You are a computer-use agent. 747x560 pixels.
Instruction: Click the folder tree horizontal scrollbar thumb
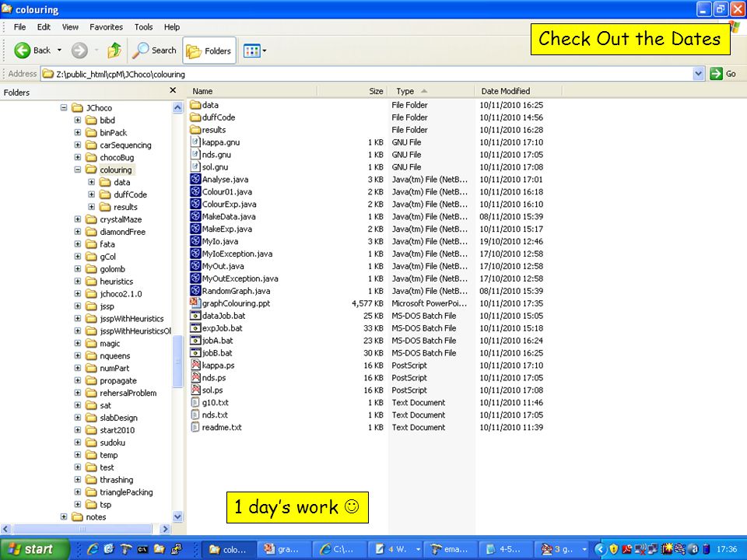pyautogui.click(x=82, y=529)
